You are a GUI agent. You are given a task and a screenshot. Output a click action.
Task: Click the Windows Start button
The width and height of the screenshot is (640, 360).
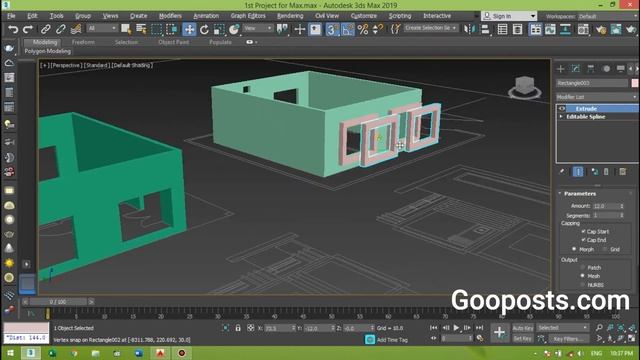click(x=10, y=353)
